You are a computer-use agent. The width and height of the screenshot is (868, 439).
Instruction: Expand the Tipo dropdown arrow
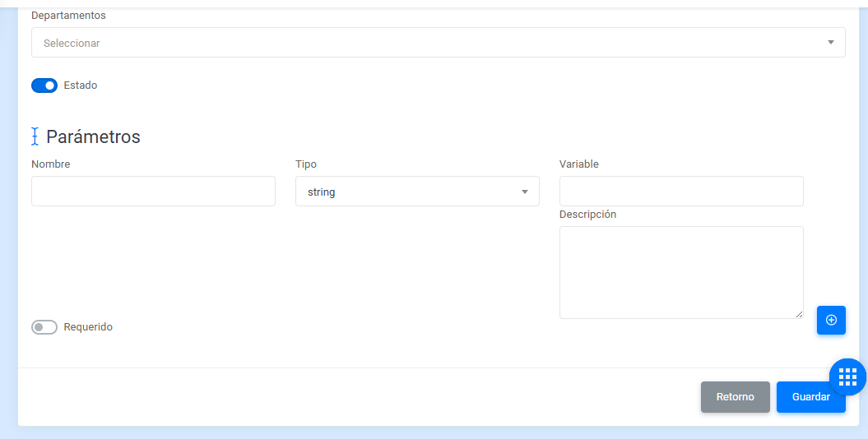point(524,192)
